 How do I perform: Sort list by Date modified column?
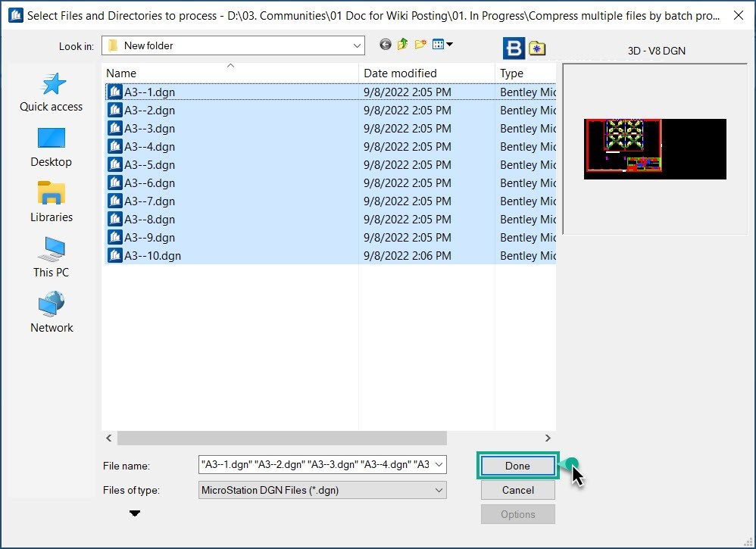(x=426, y=73)
